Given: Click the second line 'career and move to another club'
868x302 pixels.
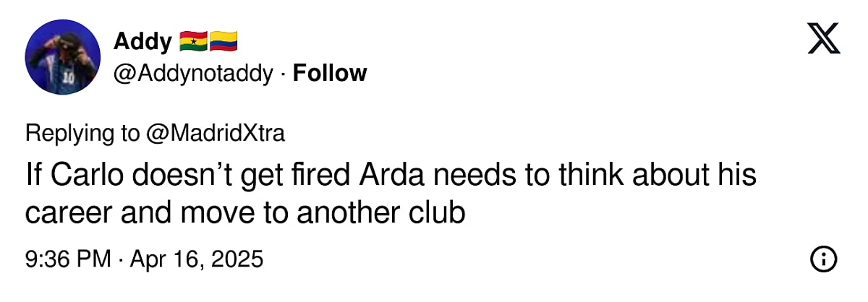Looking at the screenshot, I should point(244,213).
